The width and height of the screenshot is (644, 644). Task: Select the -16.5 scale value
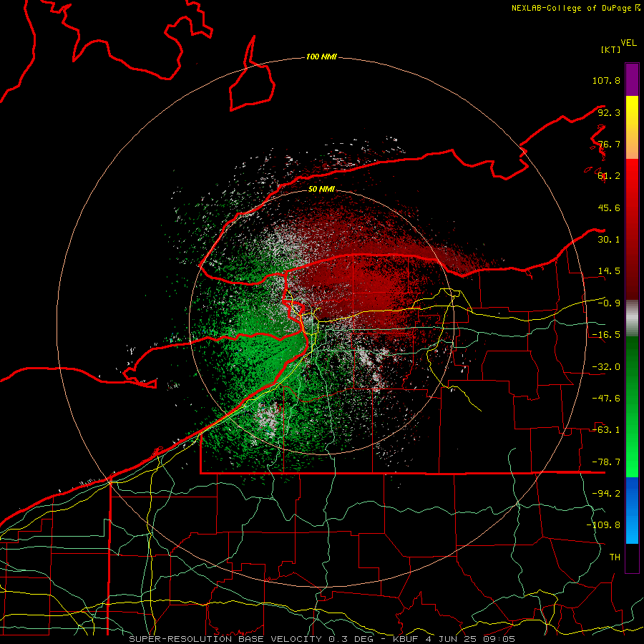(x=606, y=335)
